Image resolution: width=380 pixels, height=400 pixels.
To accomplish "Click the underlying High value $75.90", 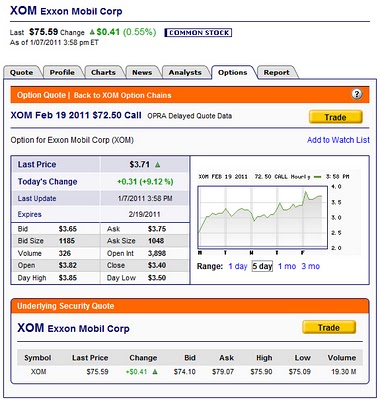I will [261, 372].
